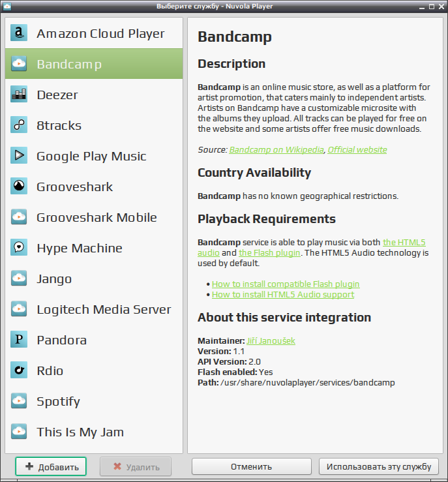Screen dimensions: 448x482
Task: Click the Spotify cloud icon
Action: [x=19, y=400]
